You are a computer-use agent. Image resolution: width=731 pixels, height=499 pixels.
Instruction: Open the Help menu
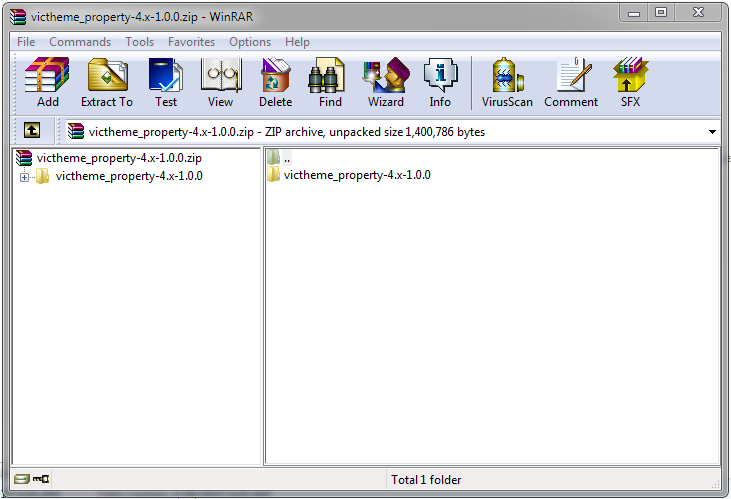coord(297,42)
